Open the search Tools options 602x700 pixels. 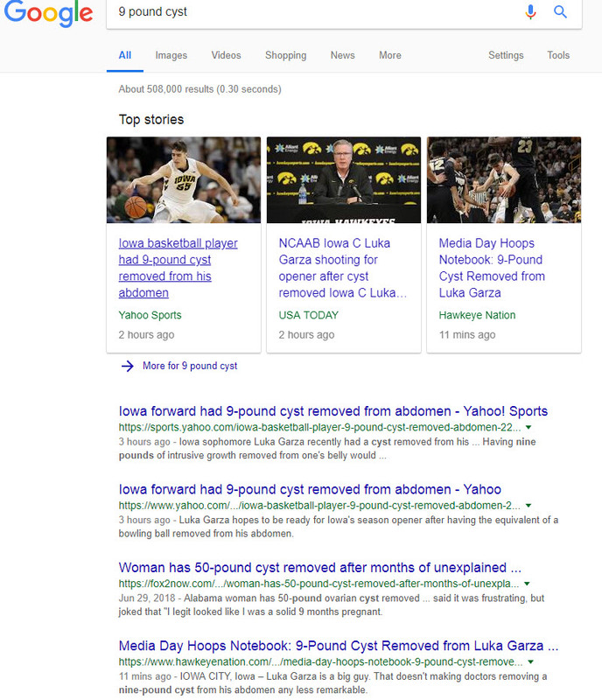coord(558,55)
